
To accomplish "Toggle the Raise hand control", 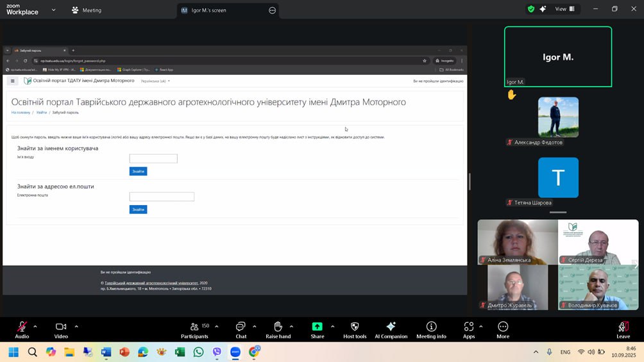I will (x=278, y=330).
